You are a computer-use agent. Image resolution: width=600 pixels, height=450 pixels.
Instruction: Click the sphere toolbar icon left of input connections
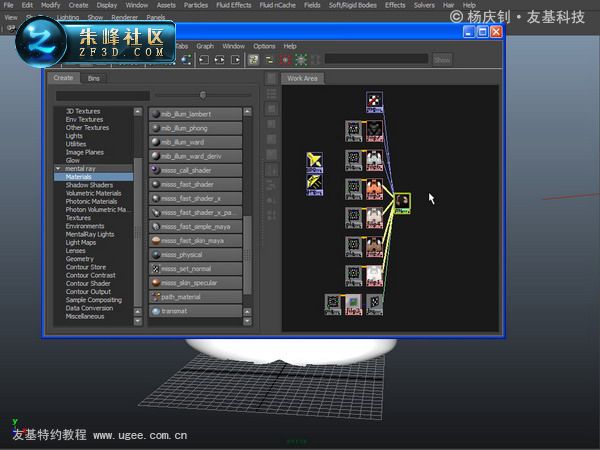point(186,60)
